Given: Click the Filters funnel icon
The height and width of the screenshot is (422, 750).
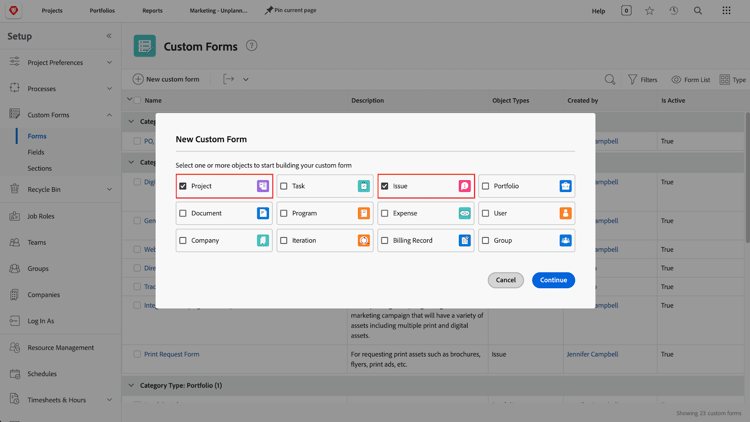Looking at the screenshot, I should 632,79.
